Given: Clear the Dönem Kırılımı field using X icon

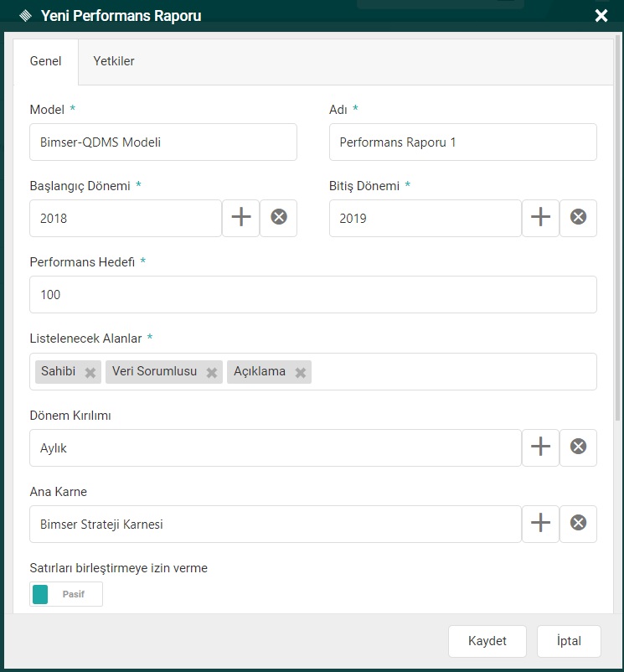Looking at the screenshot, I should (x=578, y=447).
